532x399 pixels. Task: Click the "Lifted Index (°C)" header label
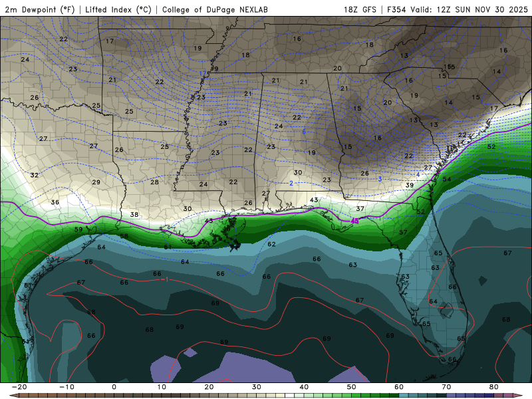[118, 9]
